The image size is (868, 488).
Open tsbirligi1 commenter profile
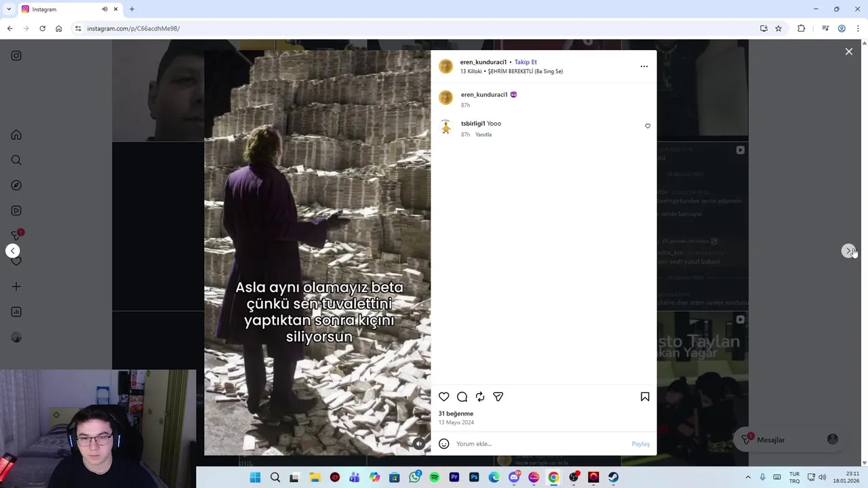[473, 123]
